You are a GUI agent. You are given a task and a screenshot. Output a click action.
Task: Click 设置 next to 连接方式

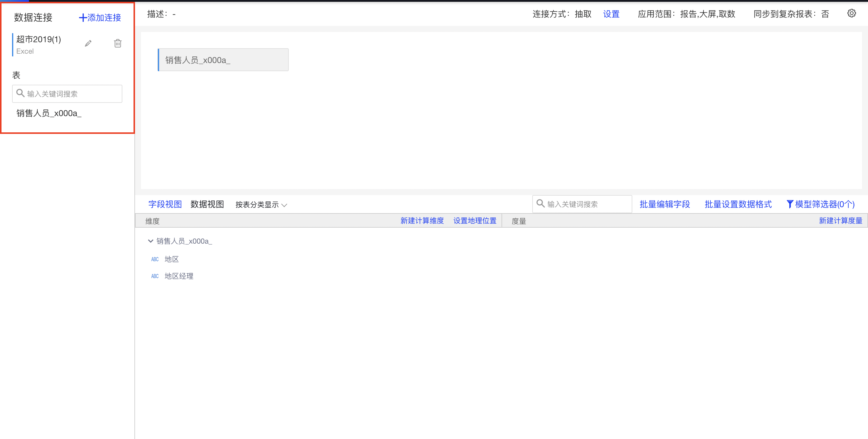click(611, 14)
